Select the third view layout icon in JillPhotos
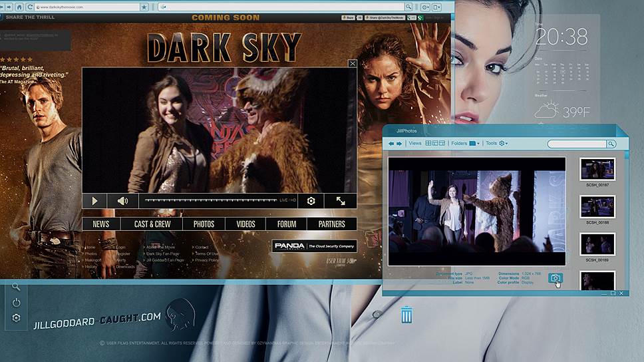Image resolution: width=644 pixels, height=362 pixels. click(442, 143)
